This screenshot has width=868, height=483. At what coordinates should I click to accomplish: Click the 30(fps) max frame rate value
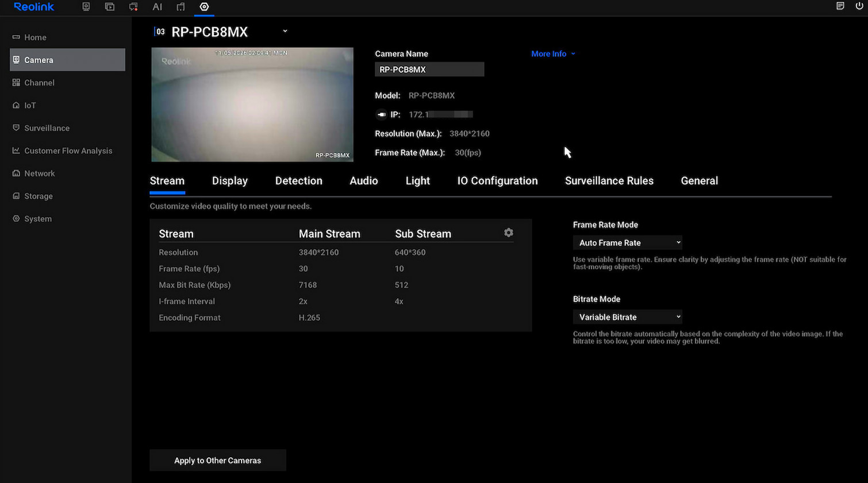(468, 153)
